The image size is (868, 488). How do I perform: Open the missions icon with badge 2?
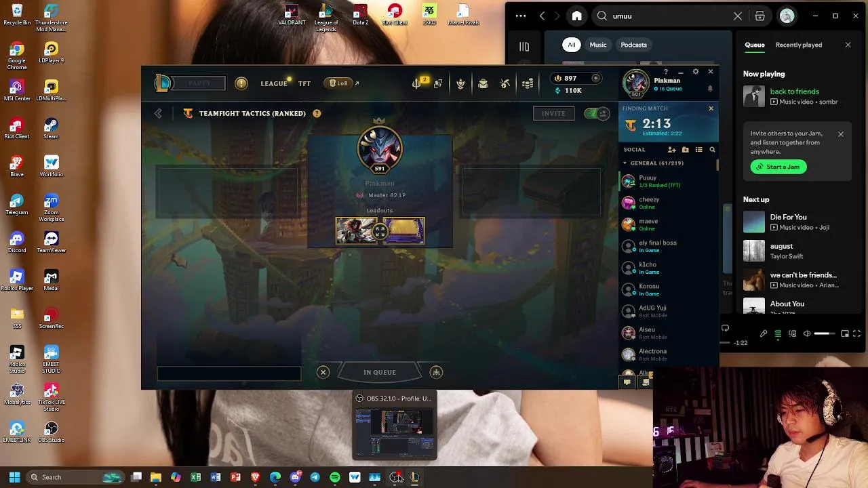tap(416, 83)
